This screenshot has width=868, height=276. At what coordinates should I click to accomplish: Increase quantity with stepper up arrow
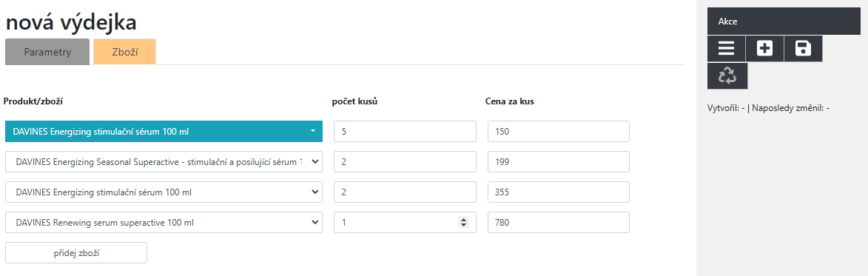462,221
